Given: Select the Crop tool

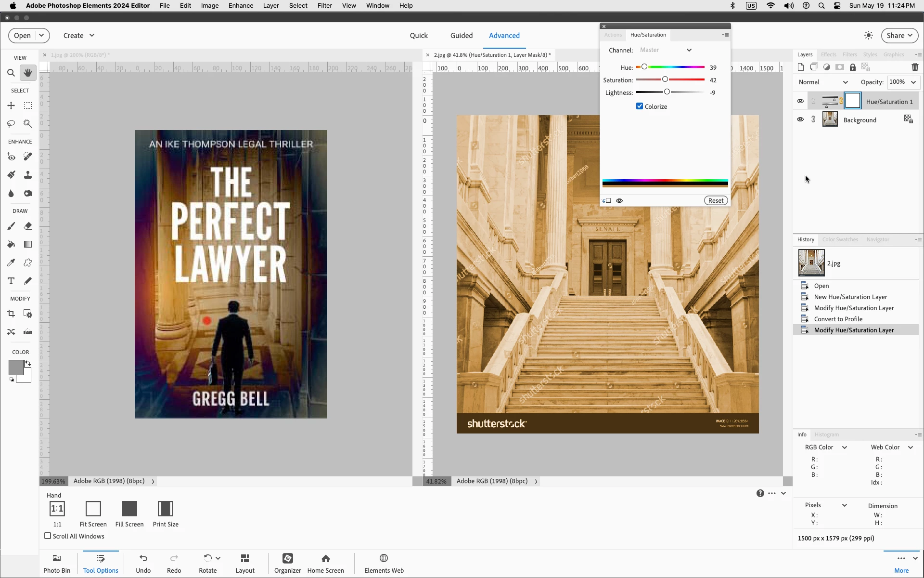Looking at the screenshot, I should (11, 314).
